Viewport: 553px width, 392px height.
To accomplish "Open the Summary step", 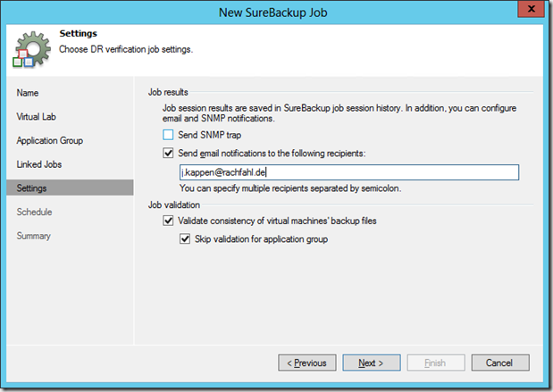I will 34,236.
